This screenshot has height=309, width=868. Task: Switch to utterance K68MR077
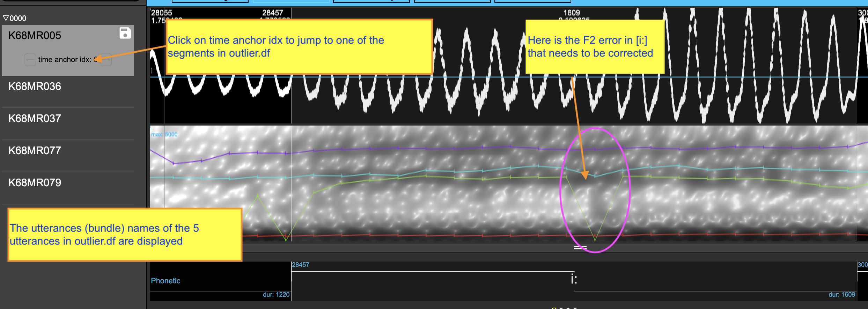[x=35, y=151]
